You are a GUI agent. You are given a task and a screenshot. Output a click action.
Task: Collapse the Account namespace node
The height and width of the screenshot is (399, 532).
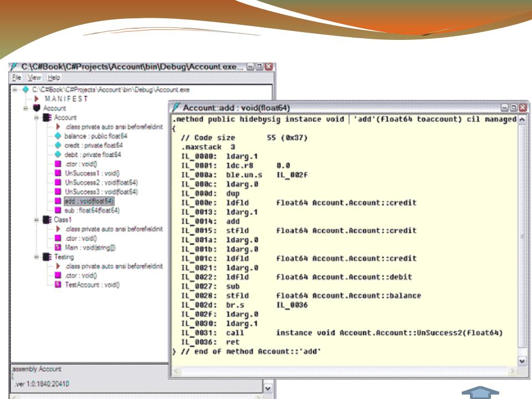[25, 108]
